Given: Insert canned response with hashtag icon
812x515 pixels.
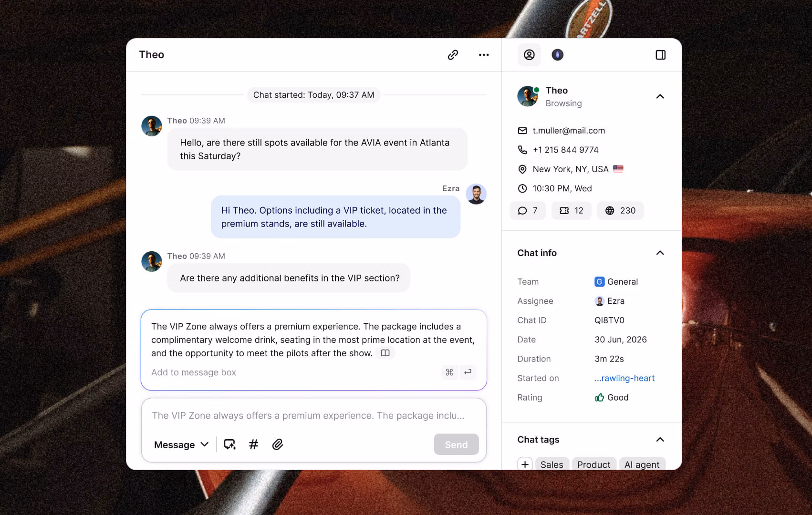Looking at the screenshot, I should pos(253,445).
